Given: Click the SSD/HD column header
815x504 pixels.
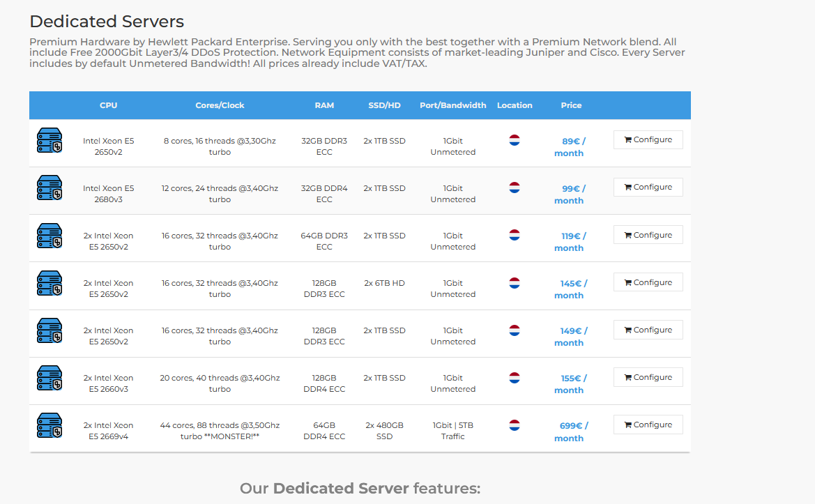Looking at the screenshot, I should tap(385, 105).
